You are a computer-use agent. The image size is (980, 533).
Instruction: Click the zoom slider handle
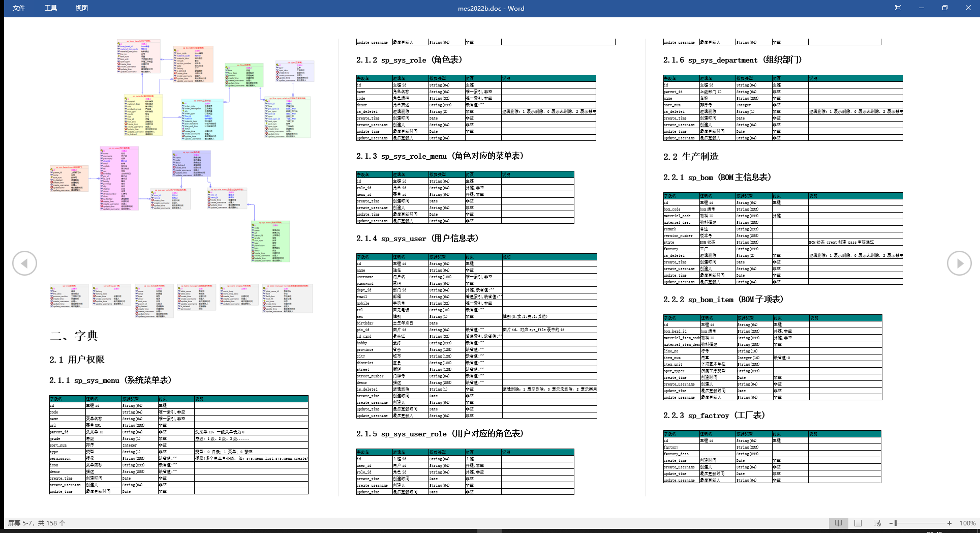click(896, 523)
